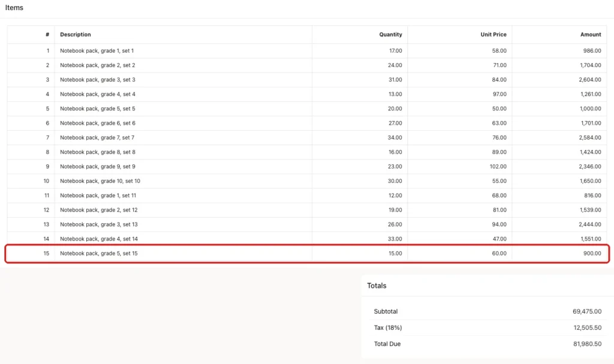Select 'Notebook pack, grade 4, set 4' description
Image resolution: width=614 pixels, height=364 pixels.
tap(98, 94)
